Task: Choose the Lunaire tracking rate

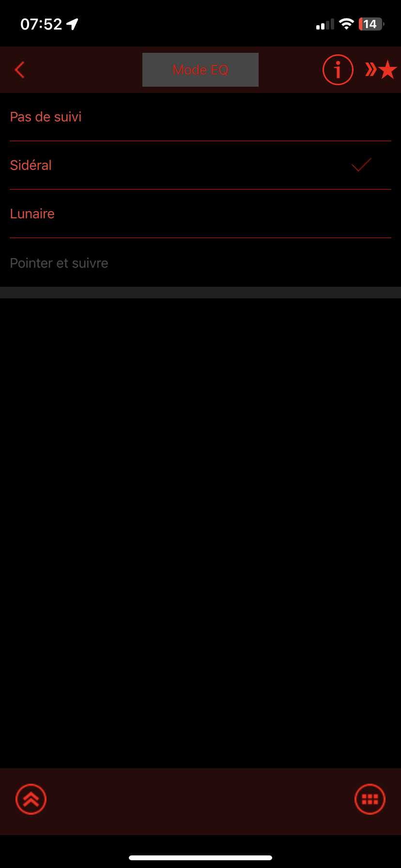Action: tap(200, 214)
